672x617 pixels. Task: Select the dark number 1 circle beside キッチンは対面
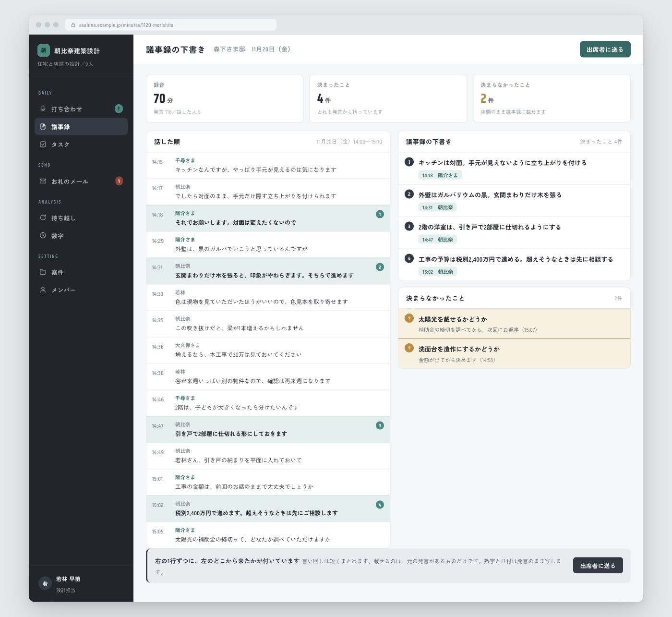click(x=409, y=162)
